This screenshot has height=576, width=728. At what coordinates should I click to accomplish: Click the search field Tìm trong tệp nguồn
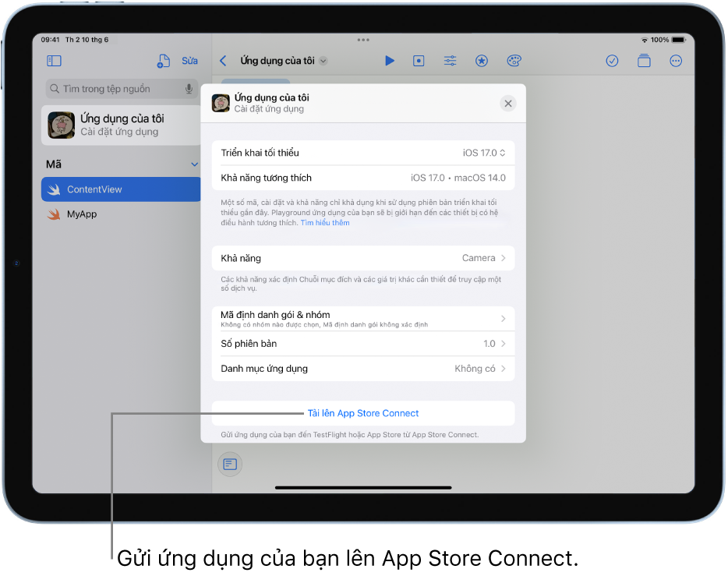pyautogui.click(x=122, y=89)
